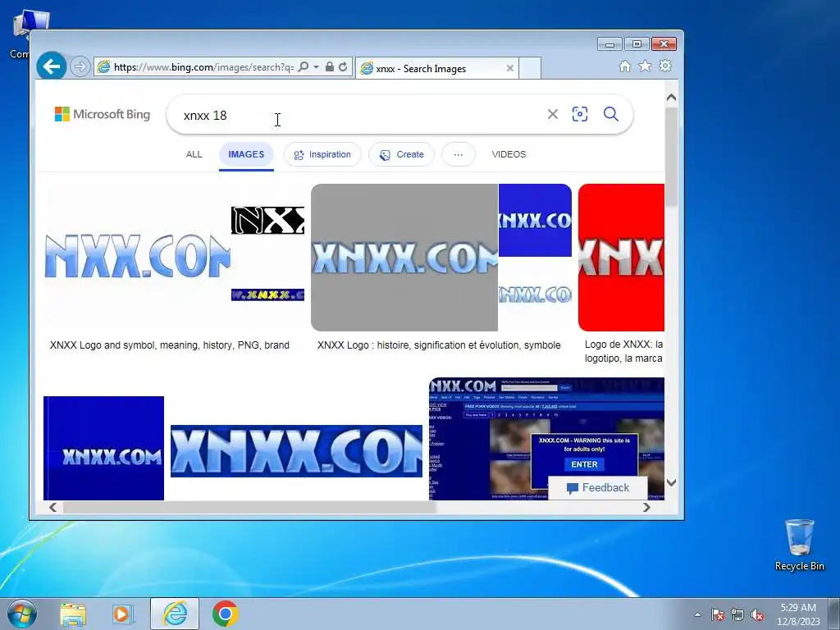Open the Create tab
This screenshot has height=630, width=840.
[x=401, y=154]
